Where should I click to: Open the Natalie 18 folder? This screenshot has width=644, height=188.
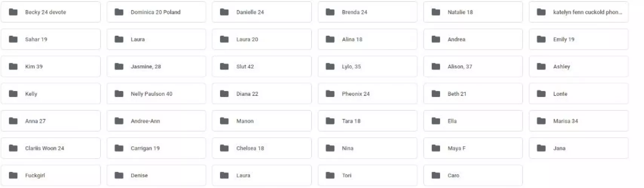click(x=473, y=12)
